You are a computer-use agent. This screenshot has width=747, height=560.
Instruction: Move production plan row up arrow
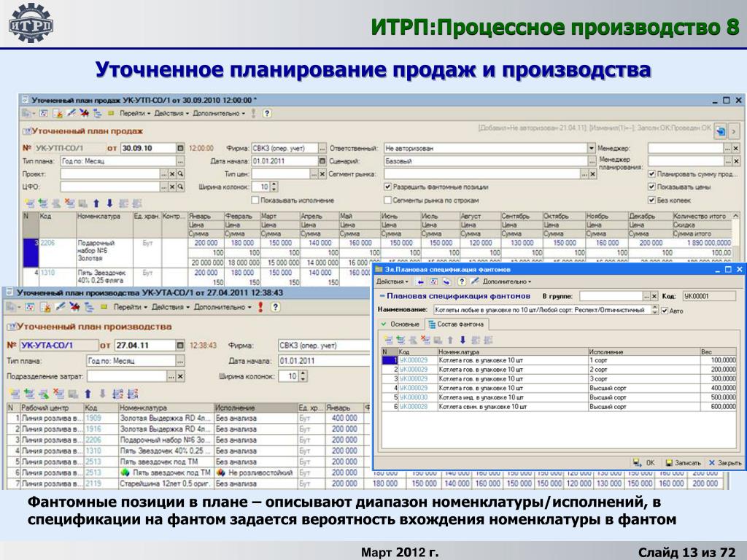[88, 394]
